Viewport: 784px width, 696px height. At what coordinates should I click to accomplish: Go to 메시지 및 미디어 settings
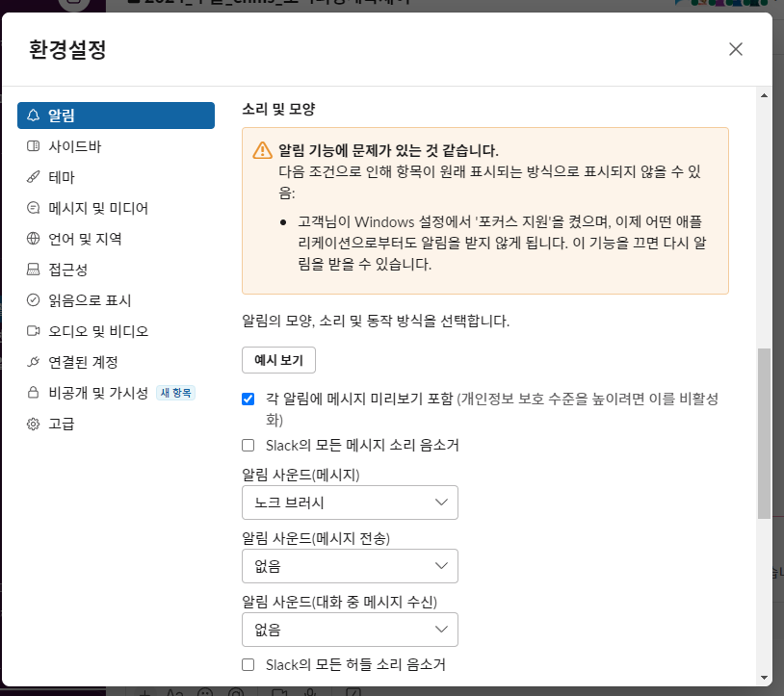point(116,208)
